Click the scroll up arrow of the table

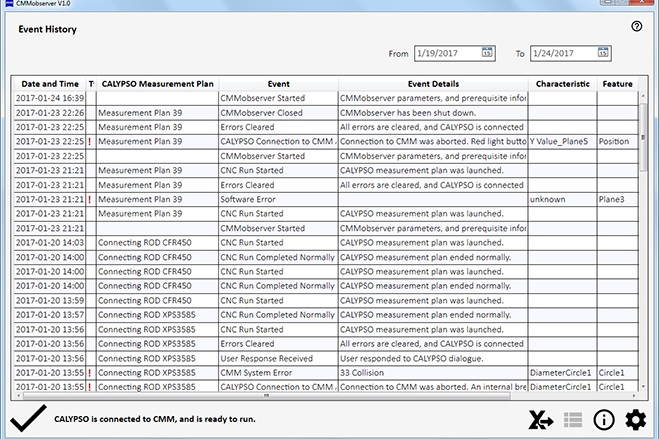(x=643, y=97)
